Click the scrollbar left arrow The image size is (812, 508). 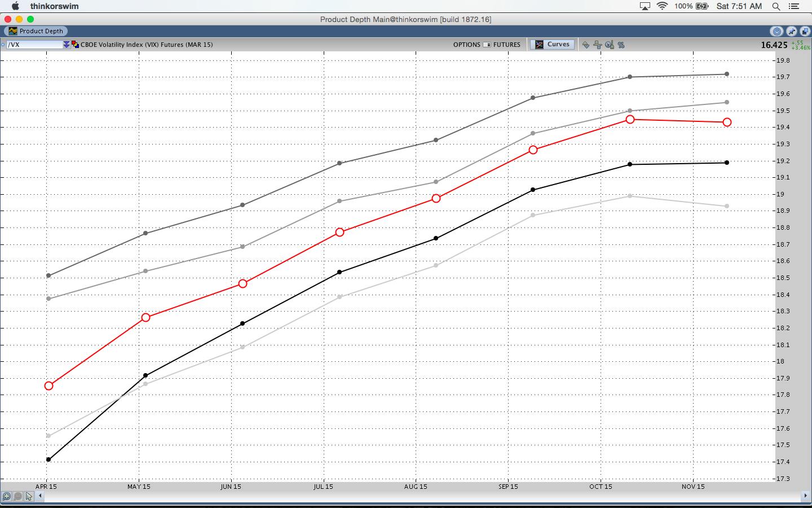pyautogui.click(x=40, y=496)
